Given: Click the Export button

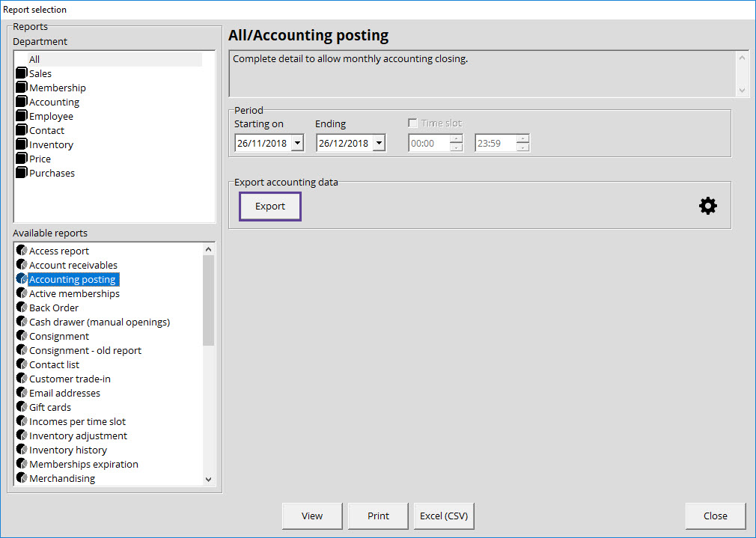Looking at the screenshot, I should coord(269,206).
